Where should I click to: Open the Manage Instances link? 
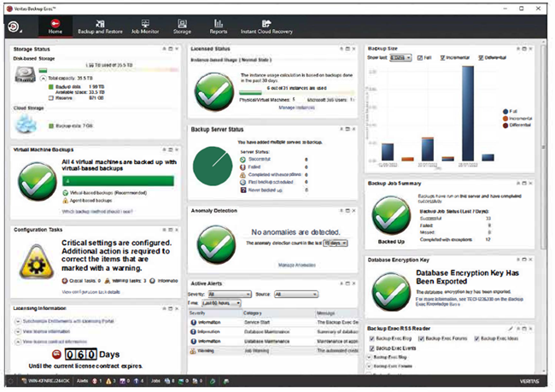(296, 108)
